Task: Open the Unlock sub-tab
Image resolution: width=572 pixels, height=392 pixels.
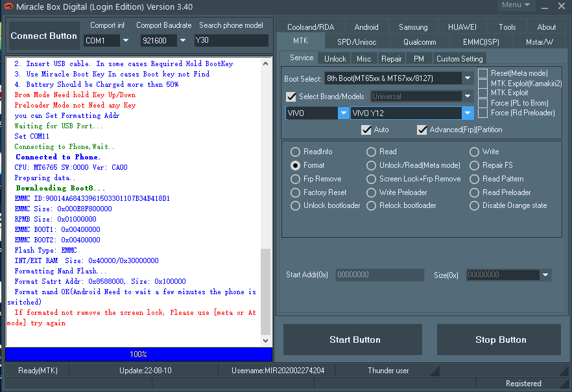Action: click(335, 59)
